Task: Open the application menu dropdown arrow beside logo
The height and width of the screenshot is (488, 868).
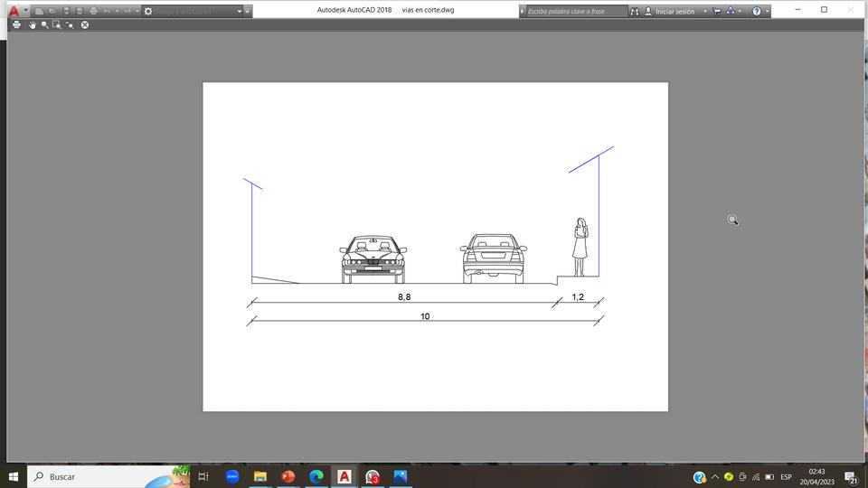Action: pos(26,11)
